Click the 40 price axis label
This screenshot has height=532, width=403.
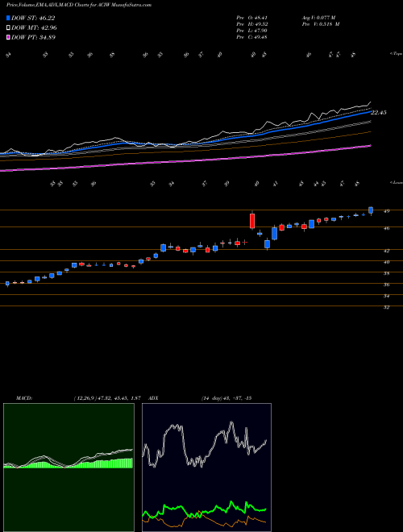point(386,262)
